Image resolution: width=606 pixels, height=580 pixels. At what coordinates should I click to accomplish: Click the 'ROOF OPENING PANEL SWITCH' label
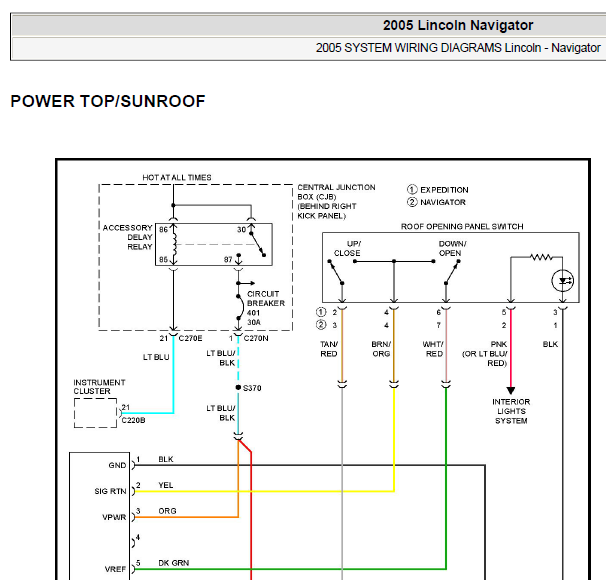462,226
